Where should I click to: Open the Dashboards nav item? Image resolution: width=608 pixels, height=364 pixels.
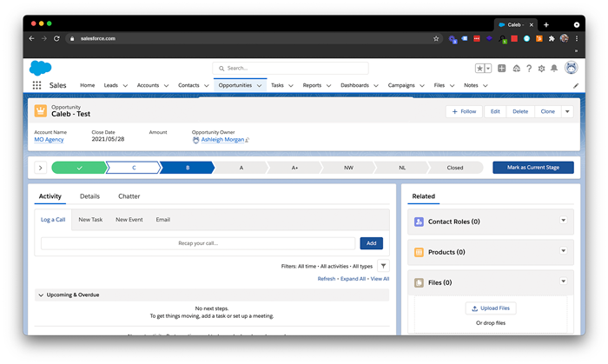[x=354, y=85]
